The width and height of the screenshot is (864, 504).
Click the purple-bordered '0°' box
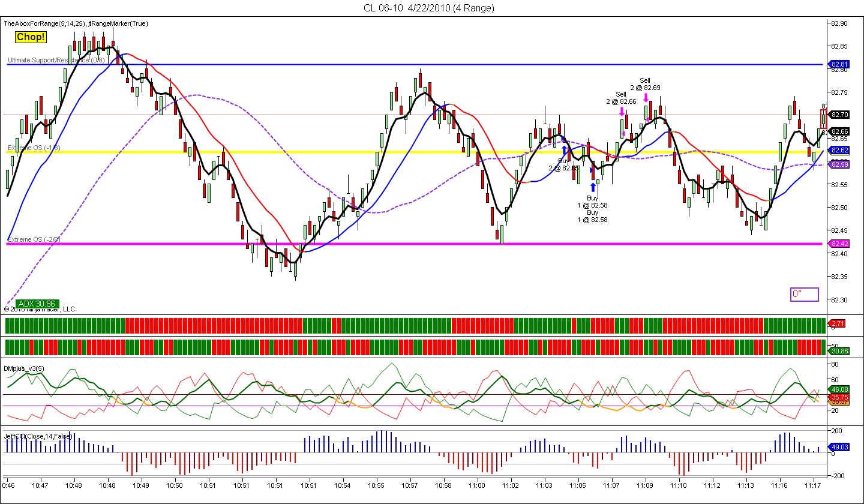804,295
